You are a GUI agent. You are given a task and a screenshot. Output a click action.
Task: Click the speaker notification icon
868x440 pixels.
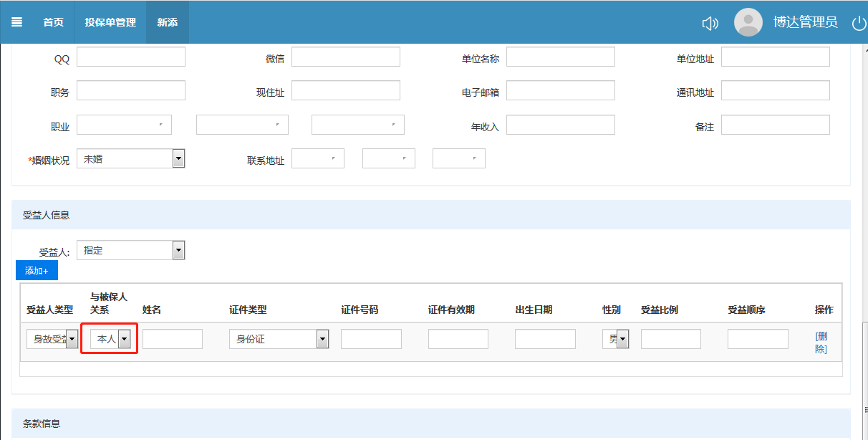pyautogui.click(x=710, y=23)
